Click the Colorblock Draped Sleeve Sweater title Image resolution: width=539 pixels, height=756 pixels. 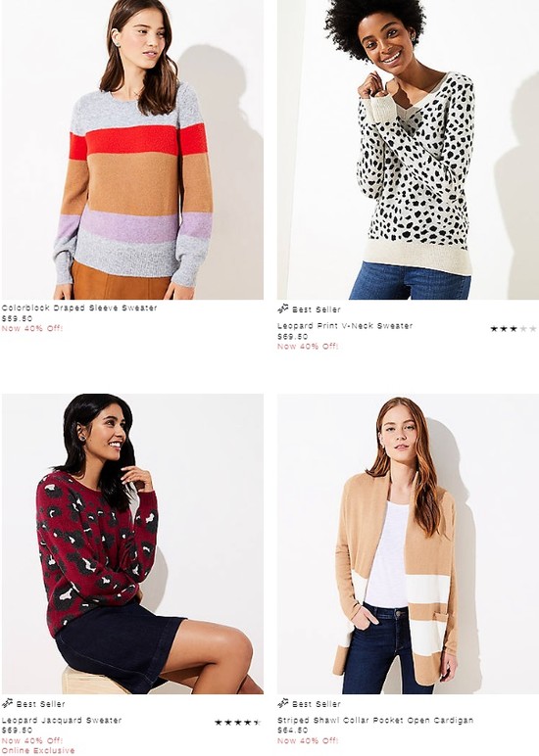tap(79, 307)
